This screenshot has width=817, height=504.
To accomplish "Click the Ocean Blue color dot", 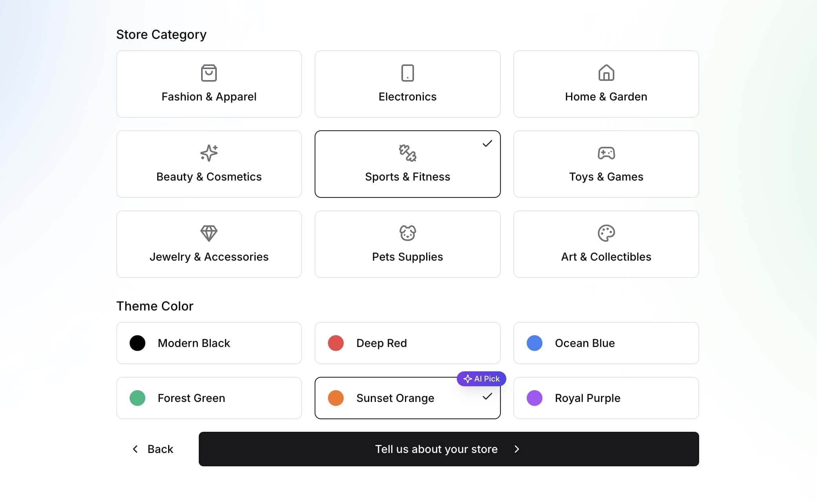I will tap(535, 343).
